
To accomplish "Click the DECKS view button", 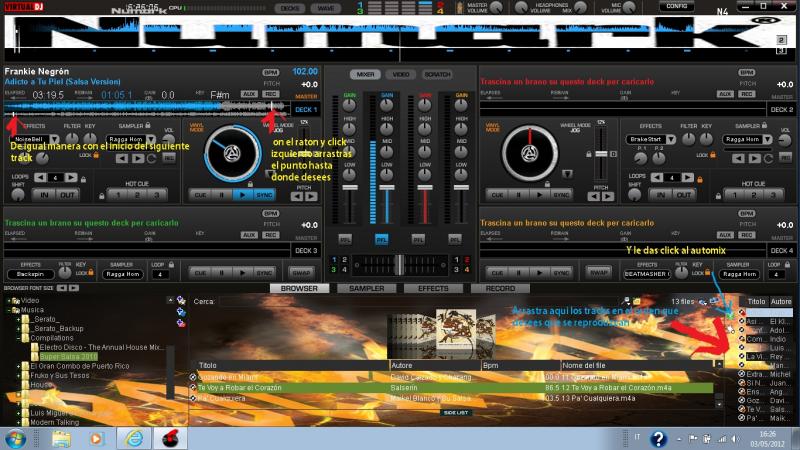I will pos(290,8).
